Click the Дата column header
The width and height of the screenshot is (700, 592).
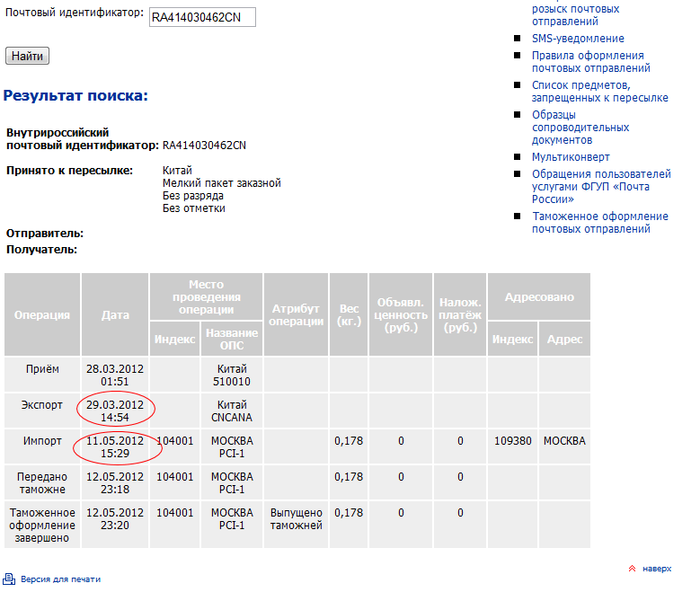115,314
